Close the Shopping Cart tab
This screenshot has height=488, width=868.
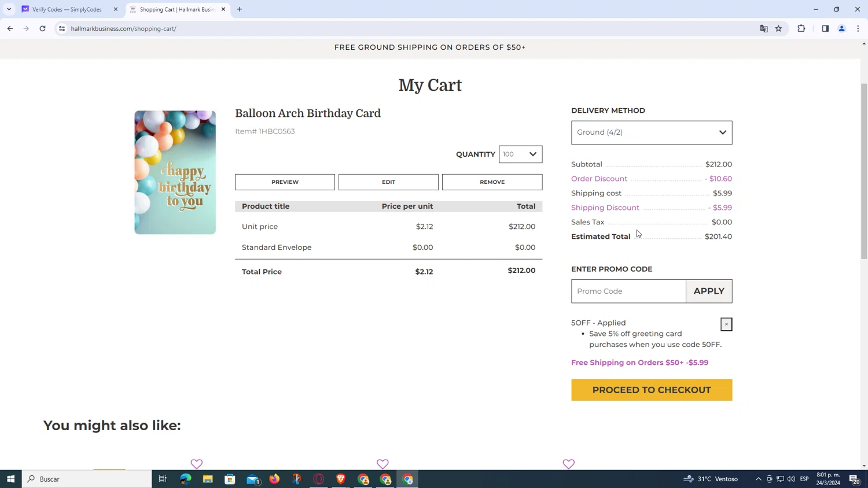pyautogui.click(x=223, y=9)
